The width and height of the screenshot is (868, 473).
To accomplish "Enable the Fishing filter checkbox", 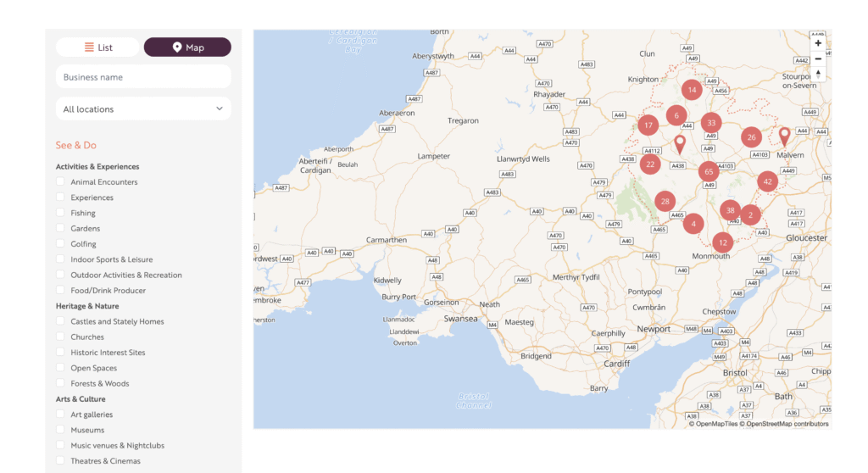I will coord(60,213).
